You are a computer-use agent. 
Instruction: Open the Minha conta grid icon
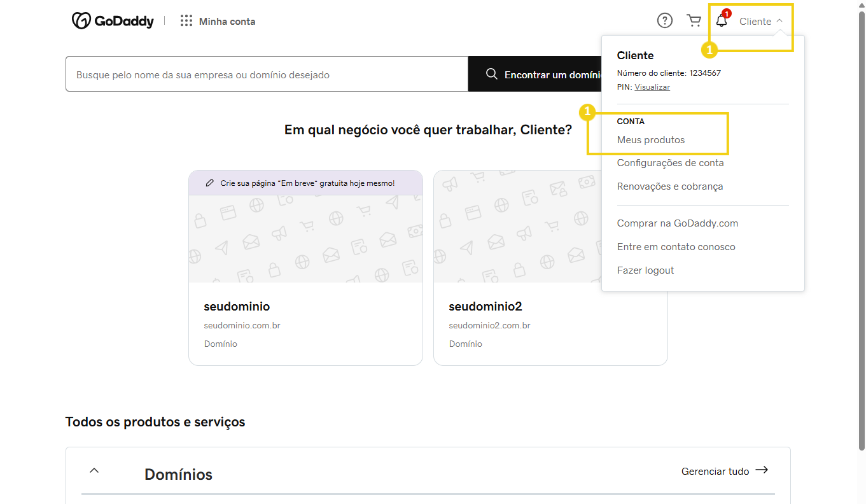pos(186,20)
